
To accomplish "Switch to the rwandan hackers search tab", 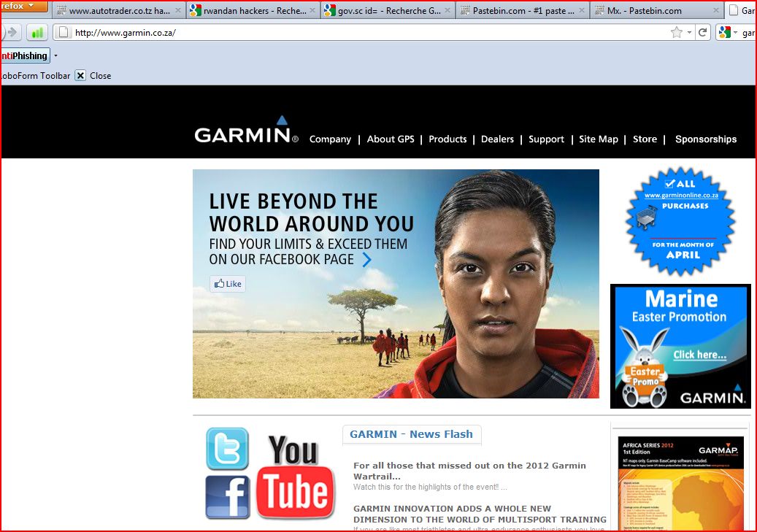I will [253, 10].
